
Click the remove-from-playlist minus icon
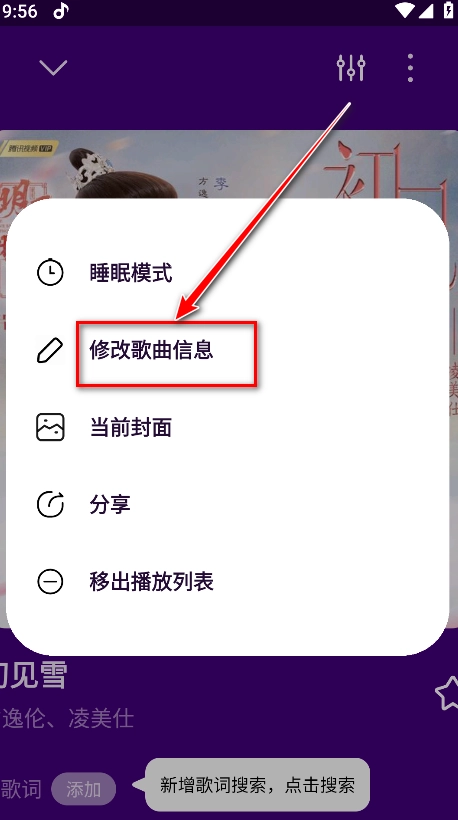click(x=50, y=582)
